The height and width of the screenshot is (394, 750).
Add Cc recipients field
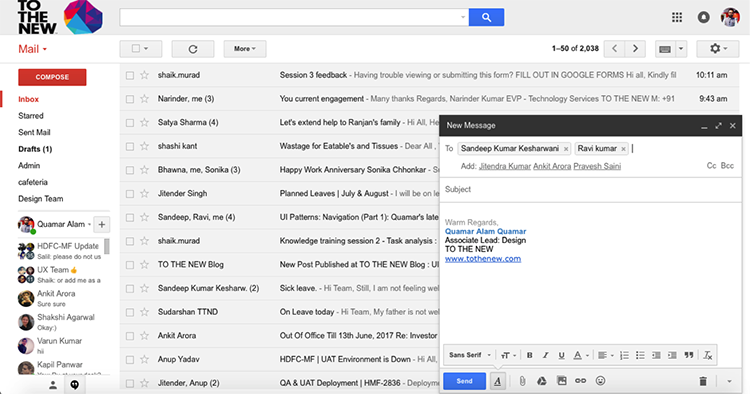point(711,166)
